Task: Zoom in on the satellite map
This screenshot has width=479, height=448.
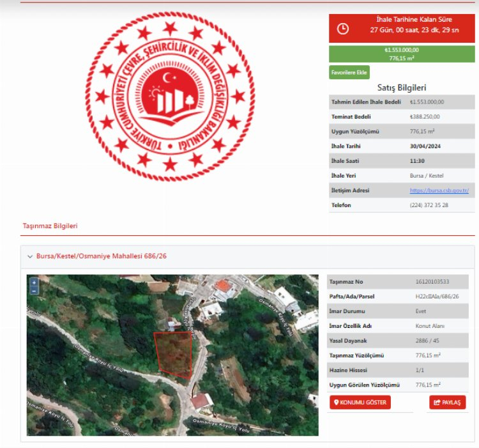Action: (34, 282)
